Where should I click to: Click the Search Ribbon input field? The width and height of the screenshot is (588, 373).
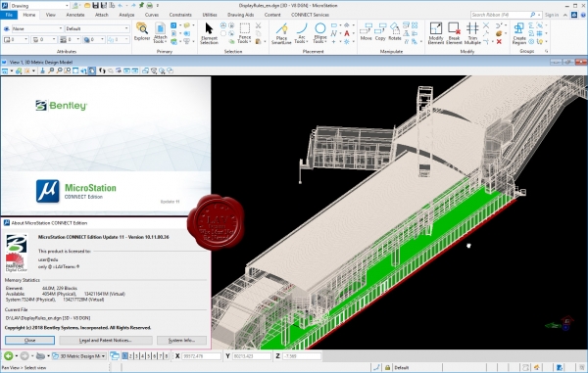(501, 15)
